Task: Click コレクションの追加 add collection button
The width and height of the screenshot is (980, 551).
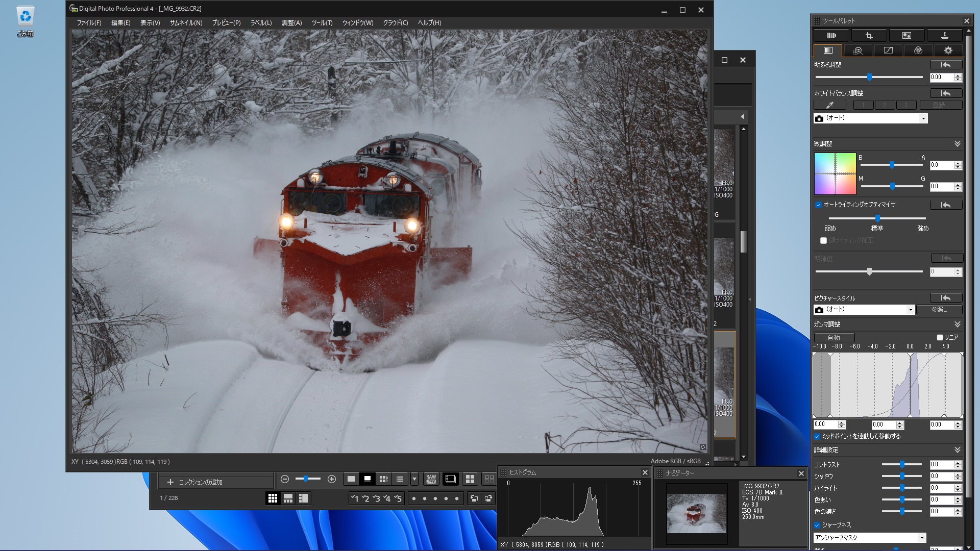Action: (216, 482)
